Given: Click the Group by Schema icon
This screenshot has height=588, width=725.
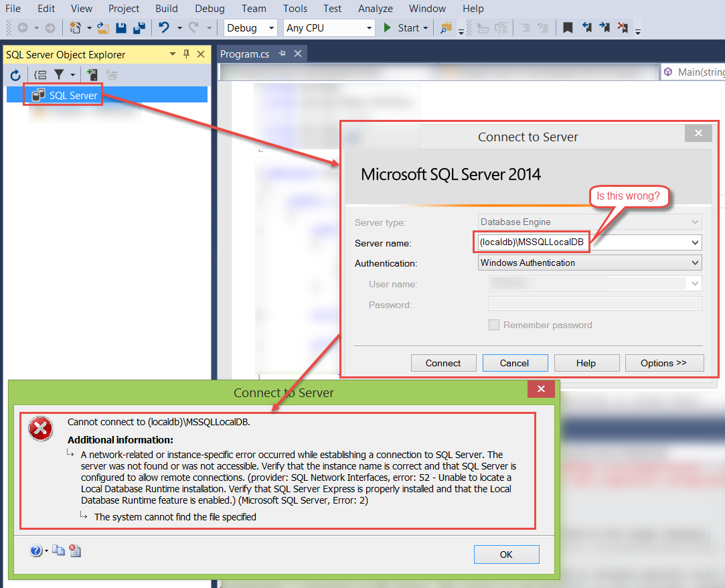Looking at the screenshot, I should pos(40,75).
